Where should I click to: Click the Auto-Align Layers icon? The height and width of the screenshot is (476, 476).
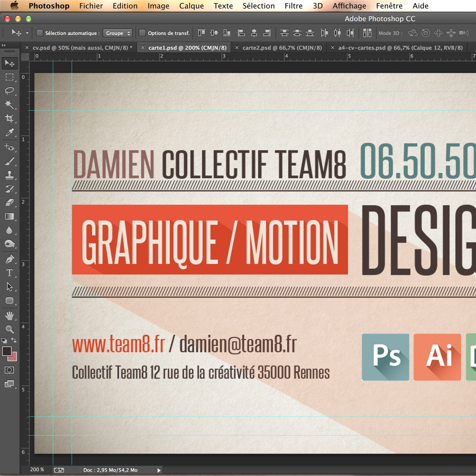(367, 33)
